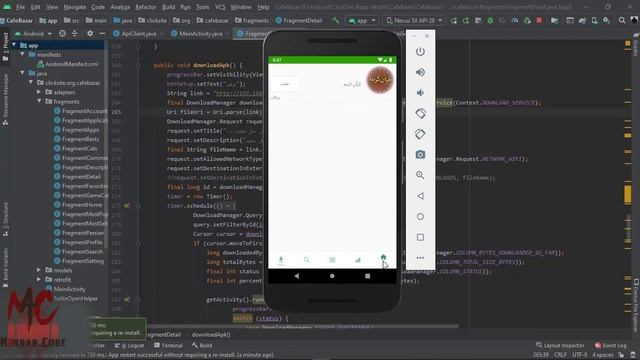Click the emulator power button
This screenshot has width=640, height=360.
point(420,52)
